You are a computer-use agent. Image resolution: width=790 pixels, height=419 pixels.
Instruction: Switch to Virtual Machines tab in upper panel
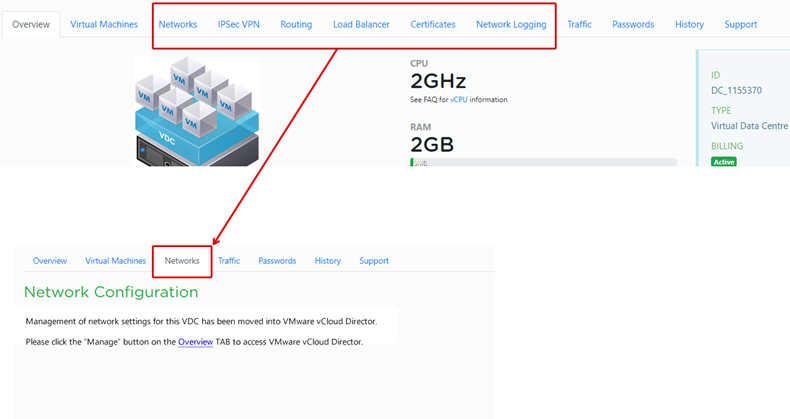coord(104,24)
